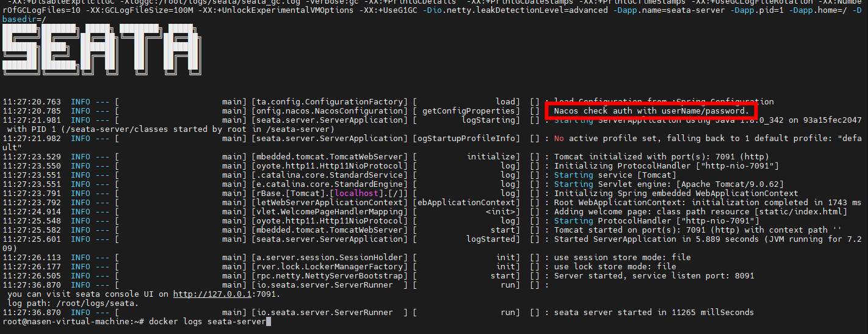Select '[vlet.WelcomePageHandlerMapping]' logger name
This screenshot has height=334, width=868.
(x=329, y=212)
